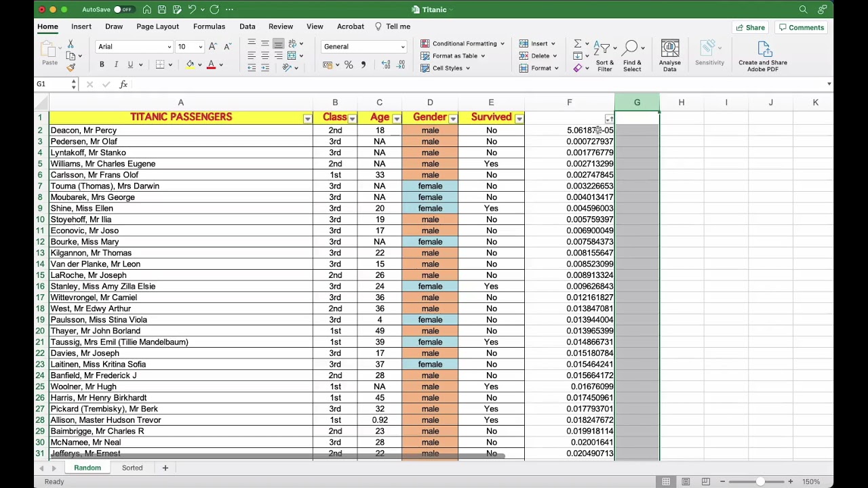The width and height of the screenshot is (868, 488).
Task: Click the Save floppy disk icon
Action: click(162, 9)
